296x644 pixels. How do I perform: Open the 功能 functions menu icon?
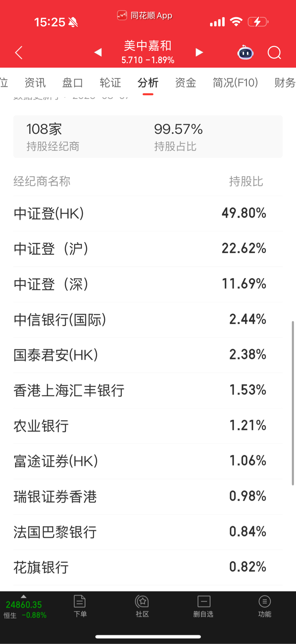265,606
